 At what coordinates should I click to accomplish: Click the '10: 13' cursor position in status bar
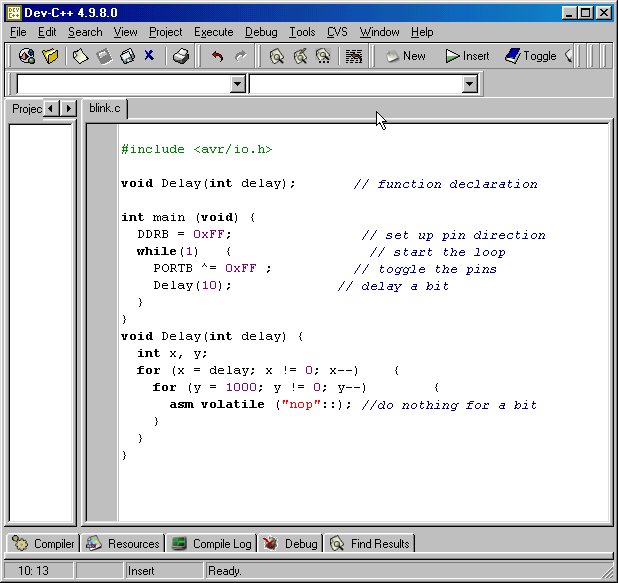click(x=34, y=570)
